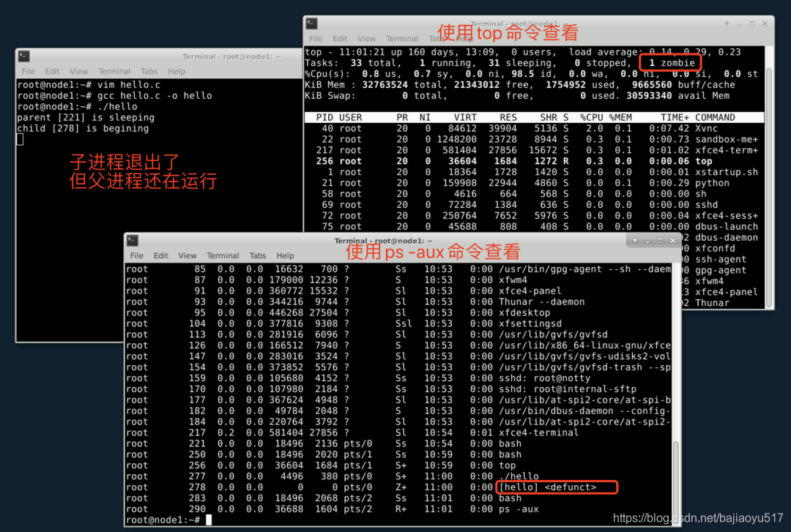Open Terminal menu in top terminal window
The width and height of the screenshot is (791, 532).
click(x=401, y=38)
